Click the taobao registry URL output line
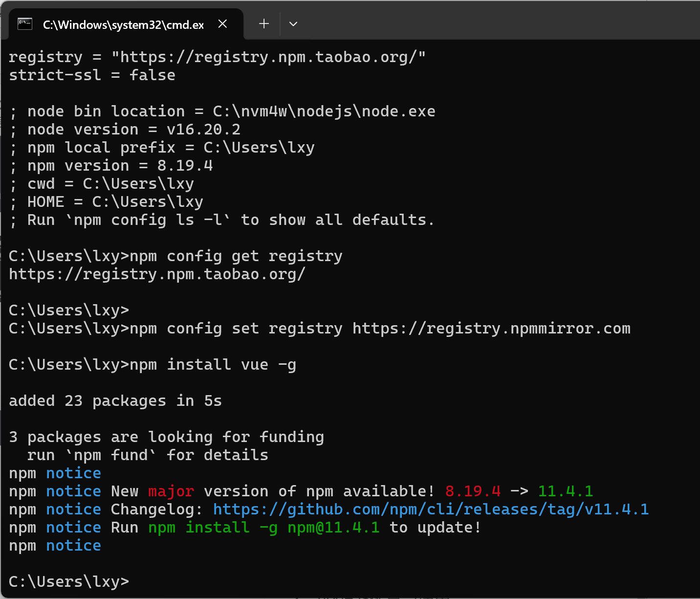 [x=157, y=274]
